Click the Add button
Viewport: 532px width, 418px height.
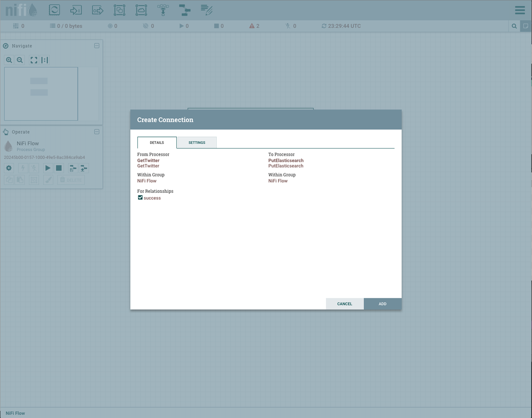click(x=382, y=304)
